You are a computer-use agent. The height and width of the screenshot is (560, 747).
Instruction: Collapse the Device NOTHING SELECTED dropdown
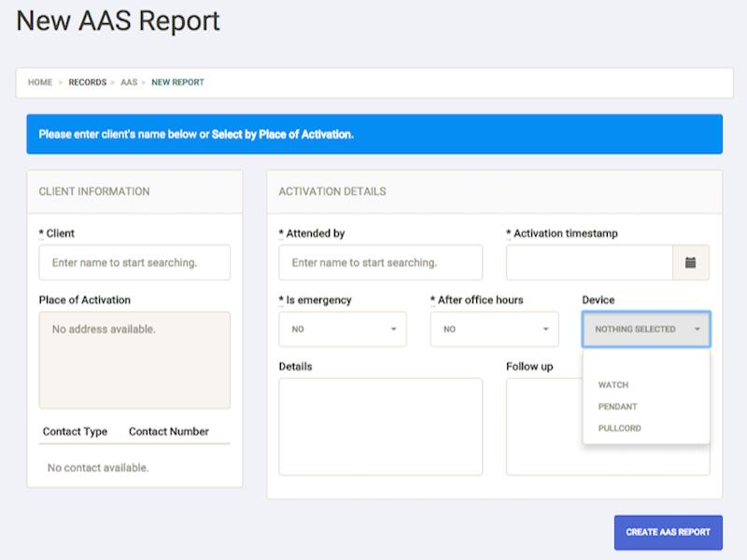(646, 329)
